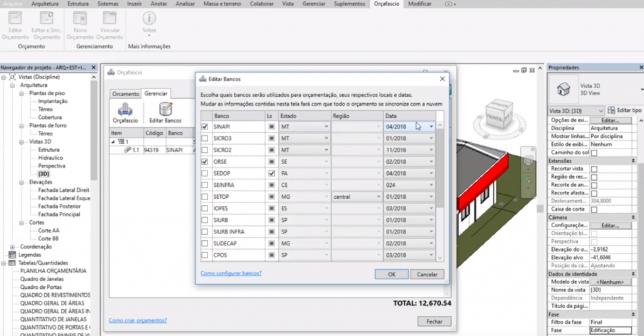Click scroll-down arrow of banks list
This screenshot has height=336, width=644.
click(x=440, y=258)
